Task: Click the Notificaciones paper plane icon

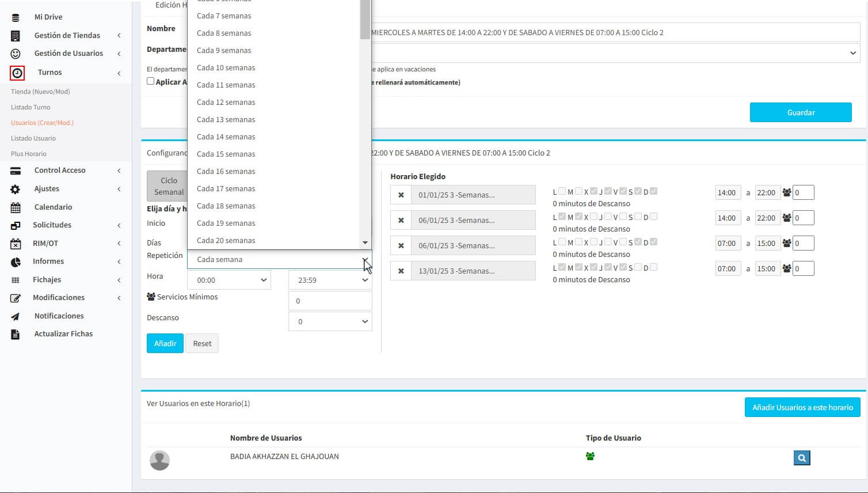Action: (x=16, y=316)
